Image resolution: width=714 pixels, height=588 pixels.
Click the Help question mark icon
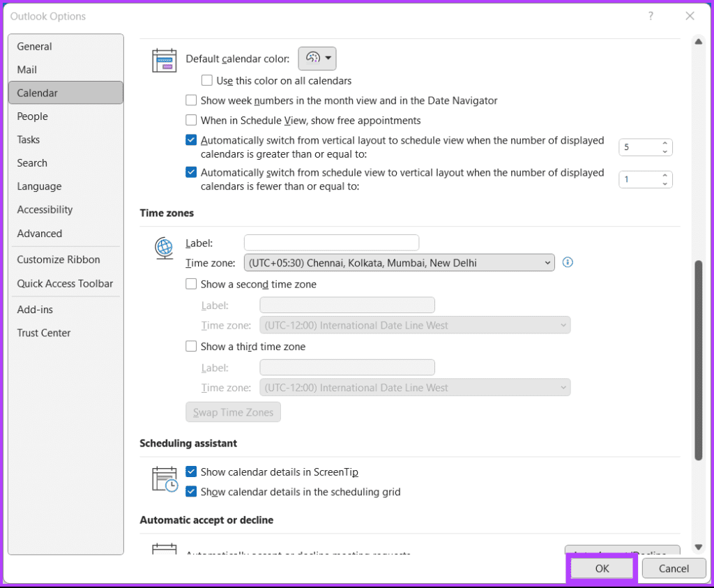click(x=651, y=17)
